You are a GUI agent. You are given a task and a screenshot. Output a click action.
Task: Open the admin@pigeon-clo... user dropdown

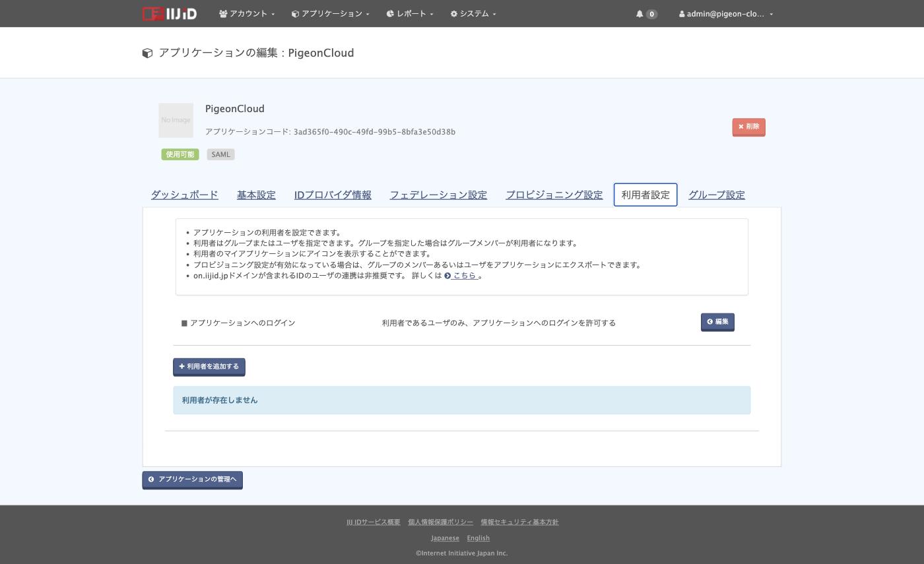[726, 14]
